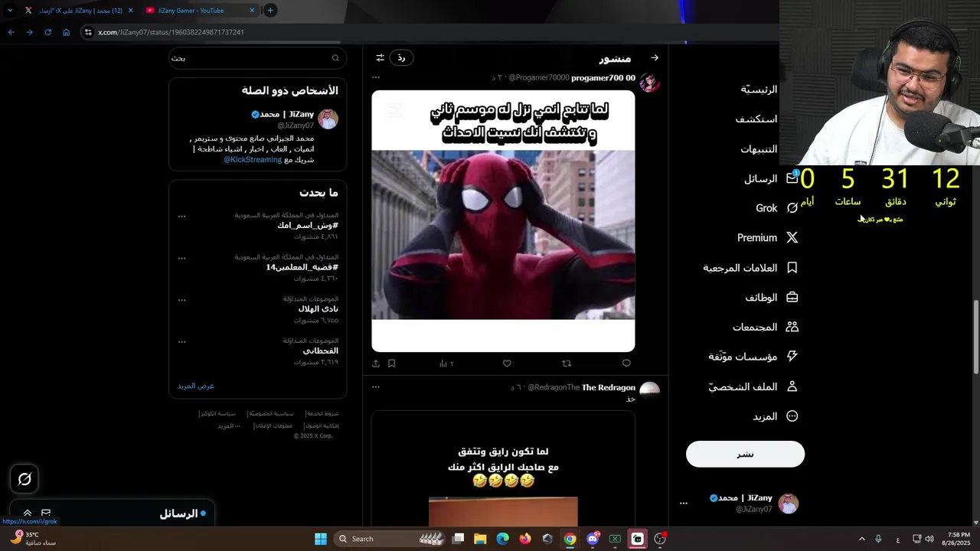Image resolution: width=980 pixels, height=551 pixels.
Task: Open trend القحطاني
Action: pyautogui.click(x=321, y=350)
